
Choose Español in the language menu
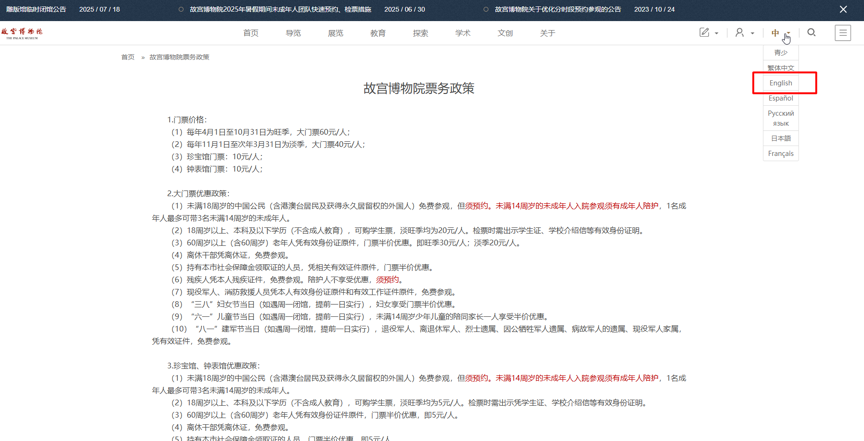coord(780,98)
